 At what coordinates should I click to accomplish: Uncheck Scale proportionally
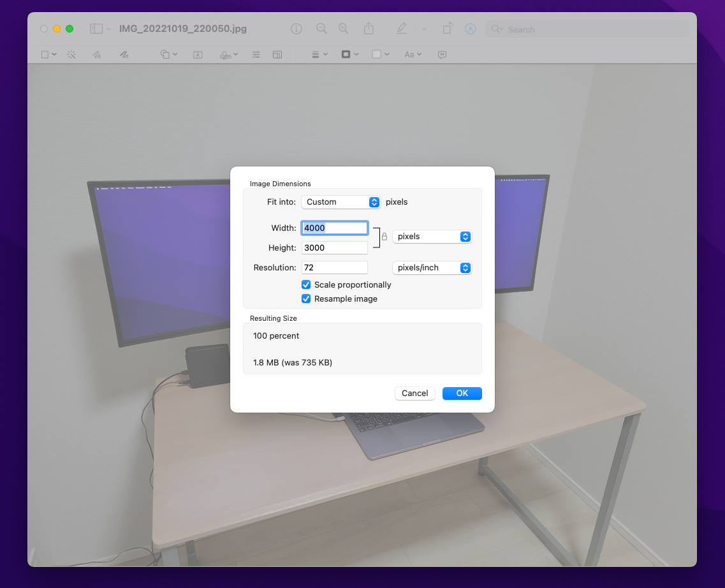(306, 285)
